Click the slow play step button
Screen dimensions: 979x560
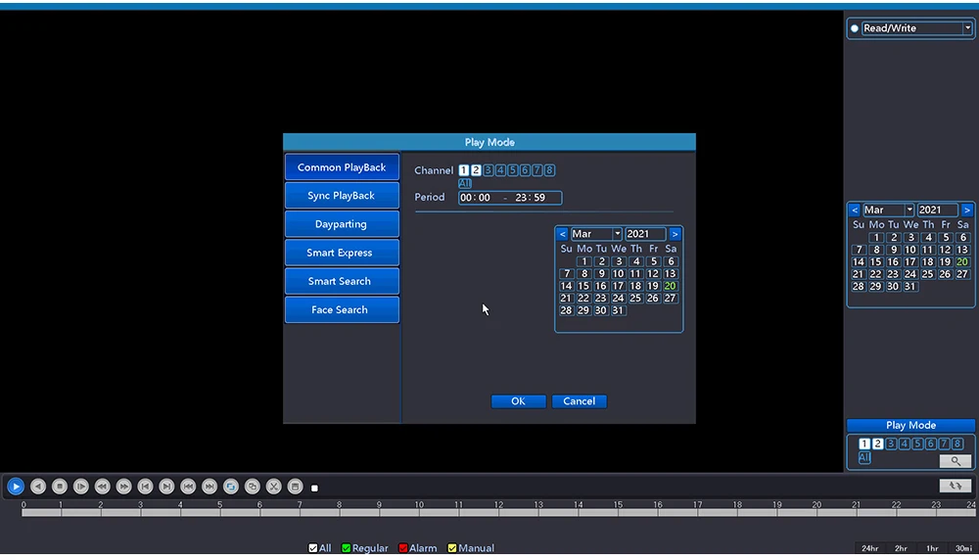pos(80,487)
